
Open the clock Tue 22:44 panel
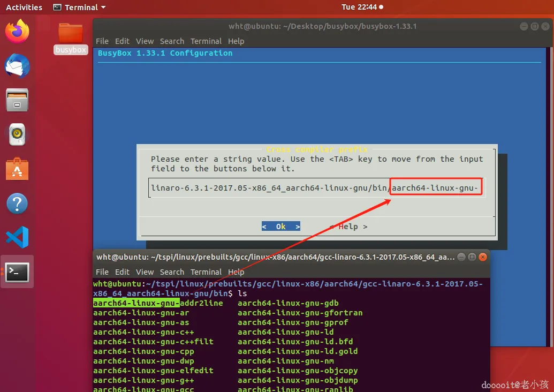[x=362, y=7]
